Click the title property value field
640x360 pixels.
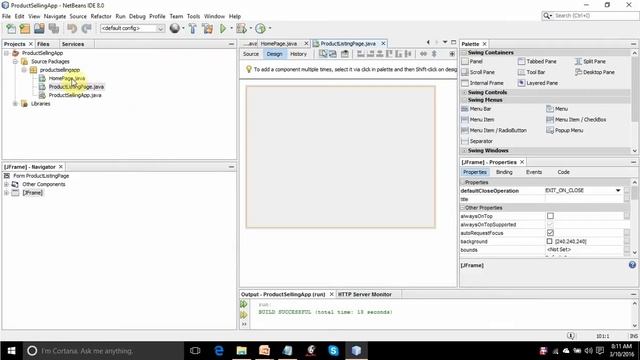[584, 199]
